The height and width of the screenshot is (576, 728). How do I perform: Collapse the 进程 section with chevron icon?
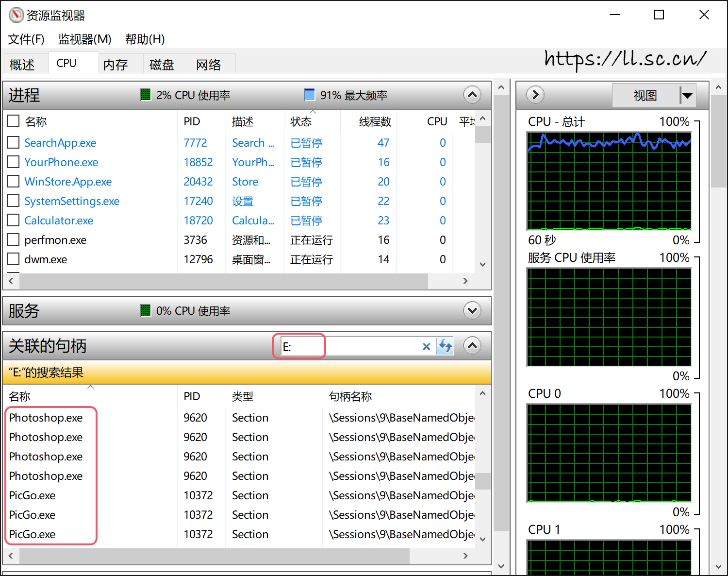point(472,95)
